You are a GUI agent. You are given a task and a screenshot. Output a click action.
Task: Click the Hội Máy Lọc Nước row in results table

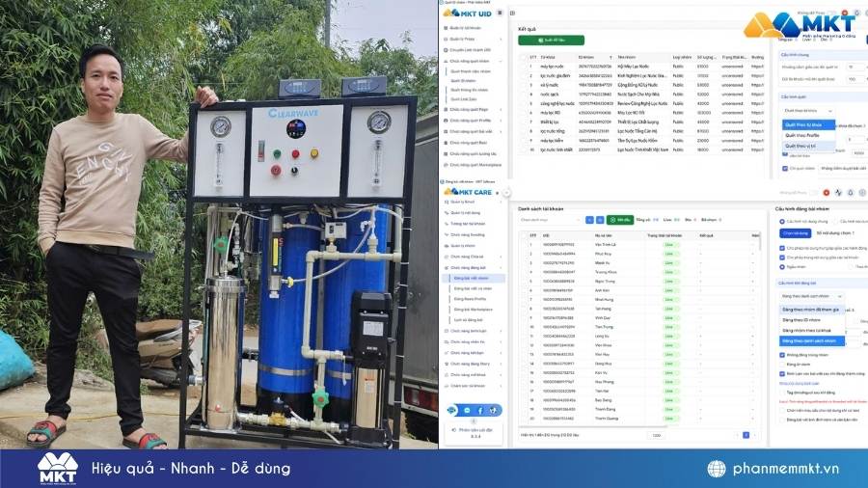pyautogui.click(x=642, y=67)
